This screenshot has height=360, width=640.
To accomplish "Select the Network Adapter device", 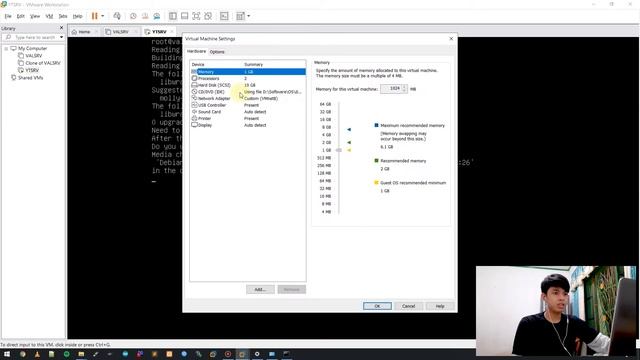I will click(x=248, y=98).
